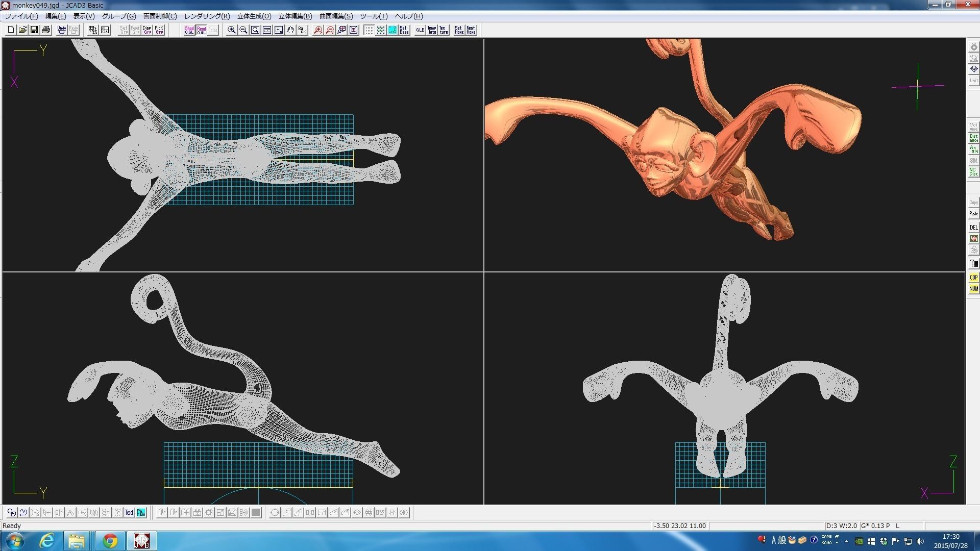
Task: Open Google Chrome from the taskbar
Action: [110, 541]
